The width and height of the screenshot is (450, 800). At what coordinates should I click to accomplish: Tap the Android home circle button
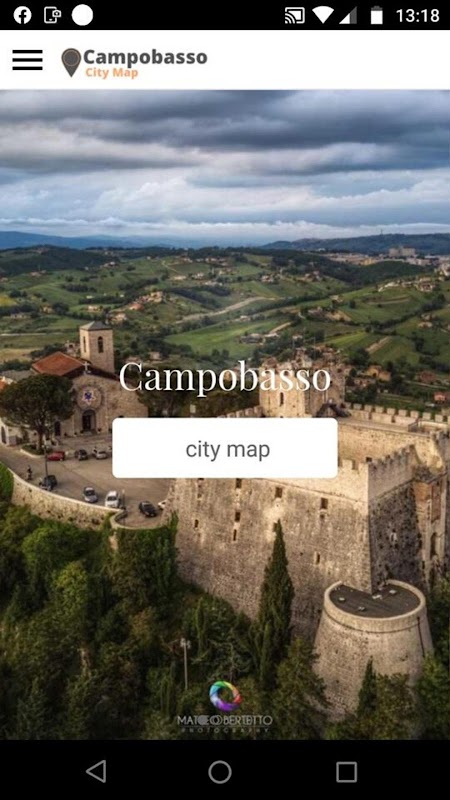click(x=220, y=772)
